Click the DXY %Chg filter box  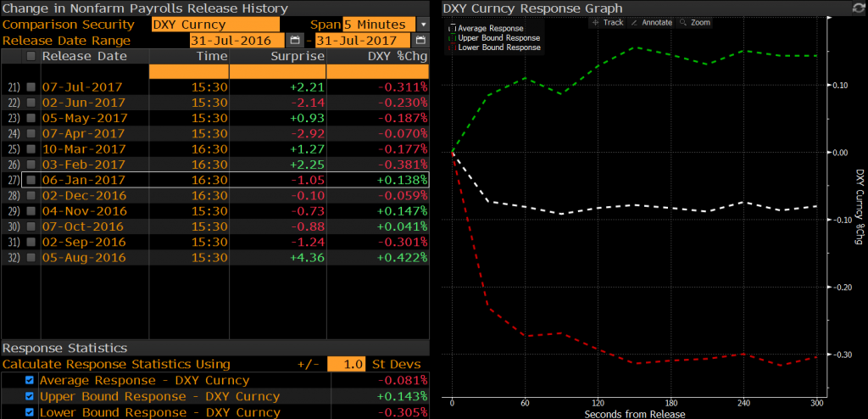(x=377, y=71)
